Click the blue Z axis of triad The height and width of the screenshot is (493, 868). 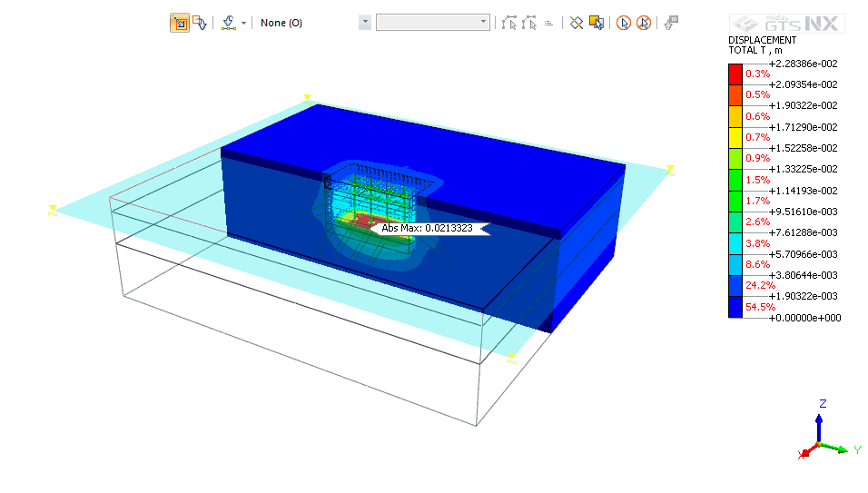pos(819,427)
